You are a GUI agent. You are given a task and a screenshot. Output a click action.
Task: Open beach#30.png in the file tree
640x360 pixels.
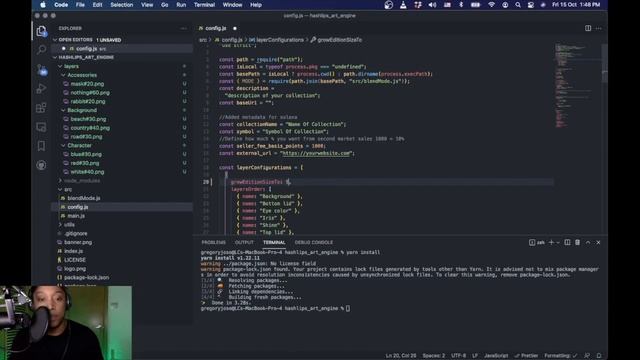pos(88,119)
